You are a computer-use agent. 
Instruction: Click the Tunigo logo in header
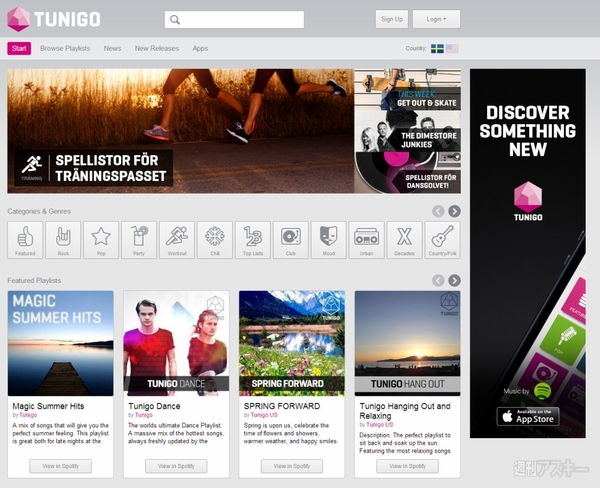pyautogui.click(x=54, y=19)
